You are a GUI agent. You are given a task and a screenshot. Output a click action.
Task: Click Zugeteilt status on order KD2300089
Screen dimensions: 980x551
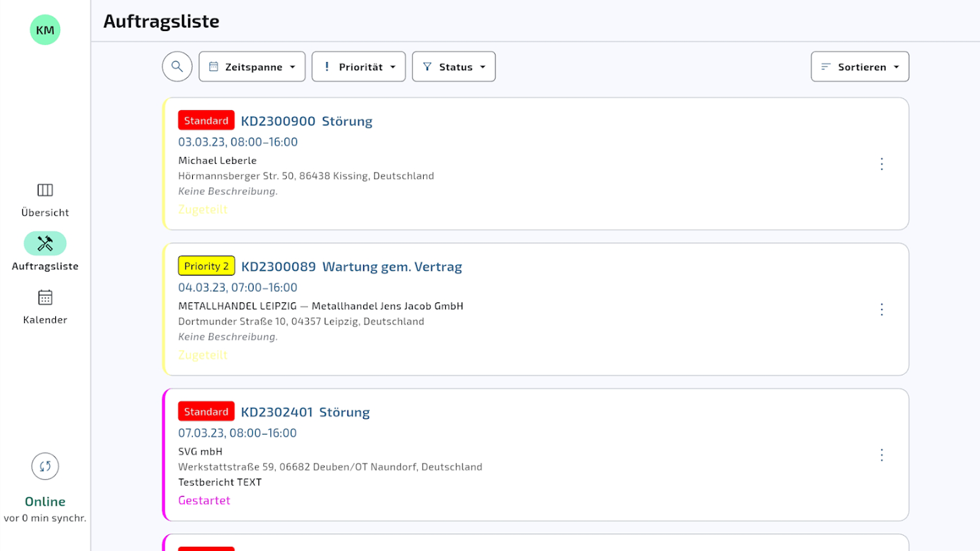coord(203,355)
